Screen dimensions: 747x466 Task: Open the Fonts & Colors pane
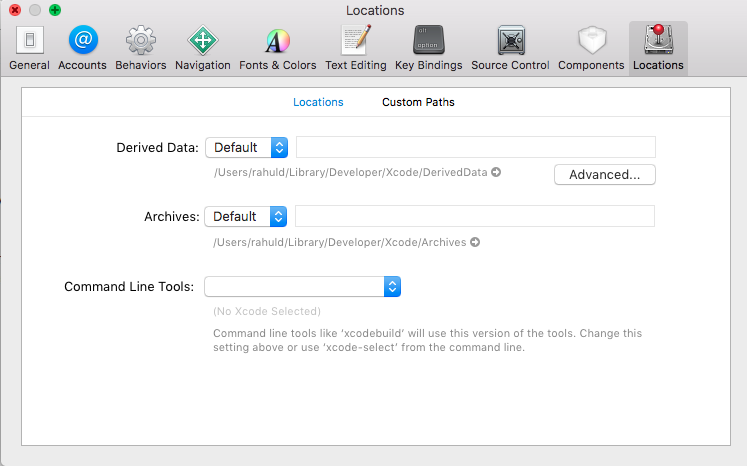[278, 48]
